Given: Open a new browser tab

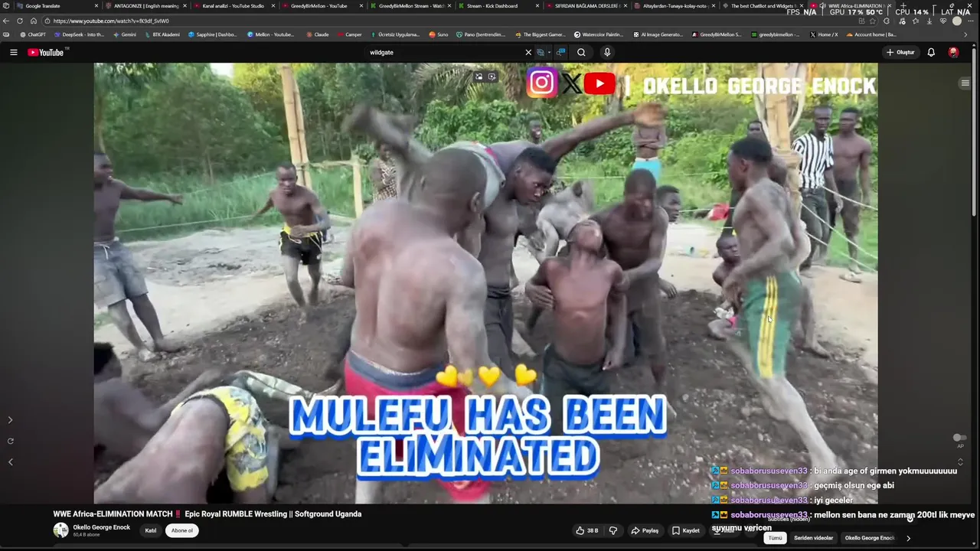Looking at the screenshot, I should click(x=903, y=5).
